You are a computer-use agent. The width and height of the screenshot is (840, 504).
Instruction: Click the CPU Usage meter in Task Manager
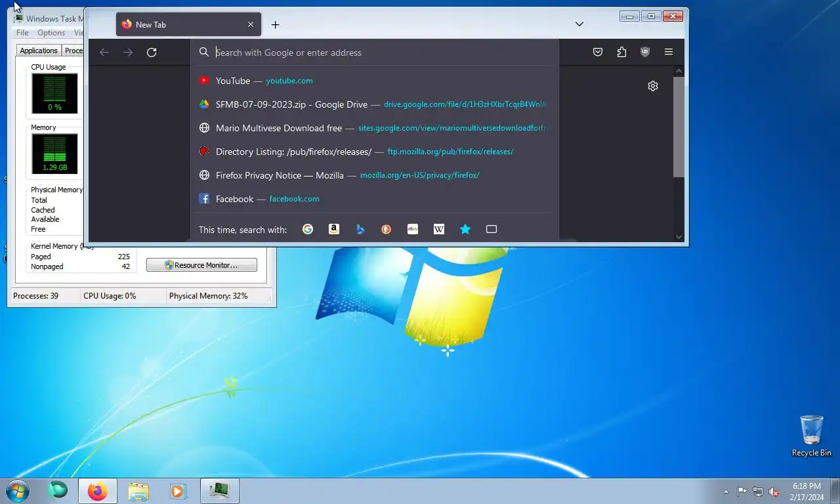[x=54, y=93]
